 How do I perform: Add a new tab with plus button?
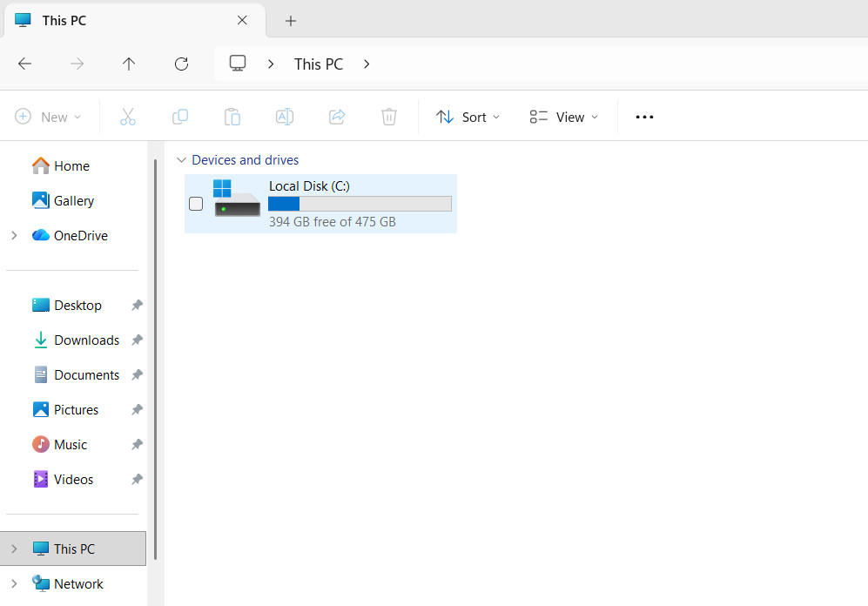(291, 21)
